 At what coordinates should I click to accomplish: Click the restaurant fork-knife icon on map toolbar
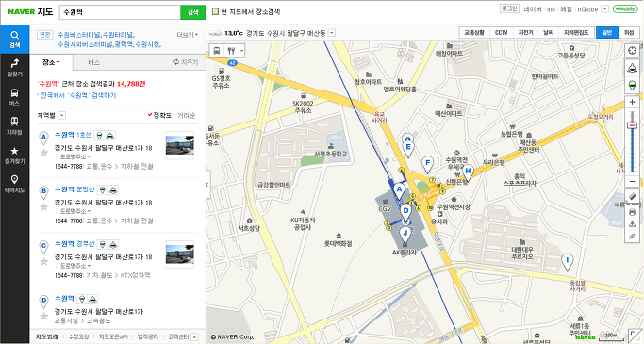[231, 51]
